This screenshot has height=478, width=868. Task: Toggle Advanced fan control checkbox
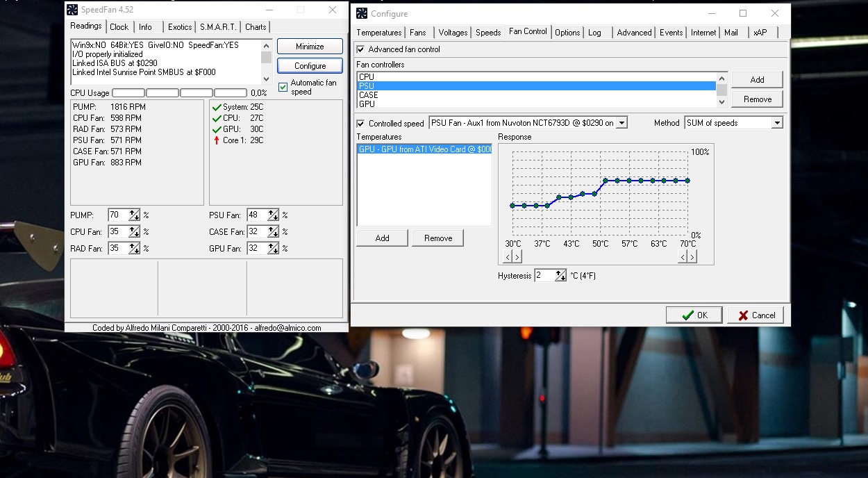(360, 49)
